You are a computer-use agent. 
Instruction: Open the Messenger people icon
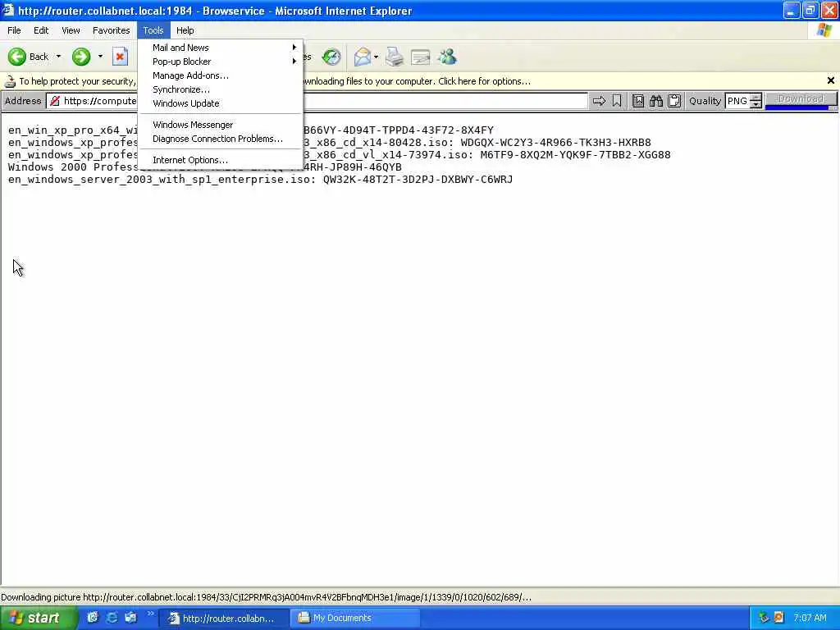tap(447, 57)
